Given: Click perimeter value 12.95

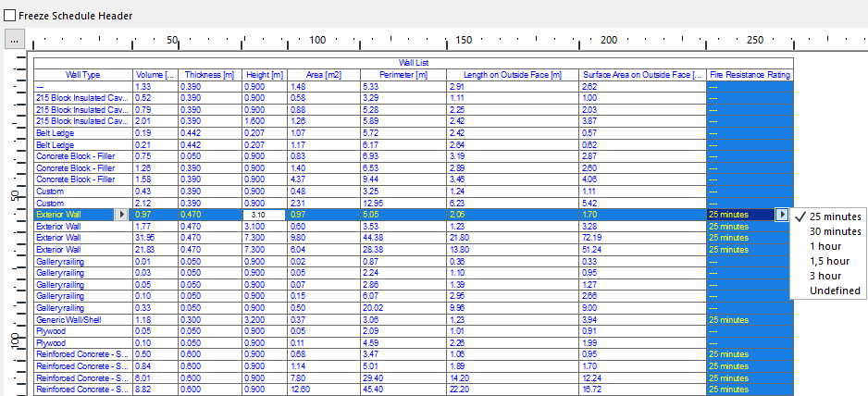Looking at the screenshot, I should [x=372, y=204].
